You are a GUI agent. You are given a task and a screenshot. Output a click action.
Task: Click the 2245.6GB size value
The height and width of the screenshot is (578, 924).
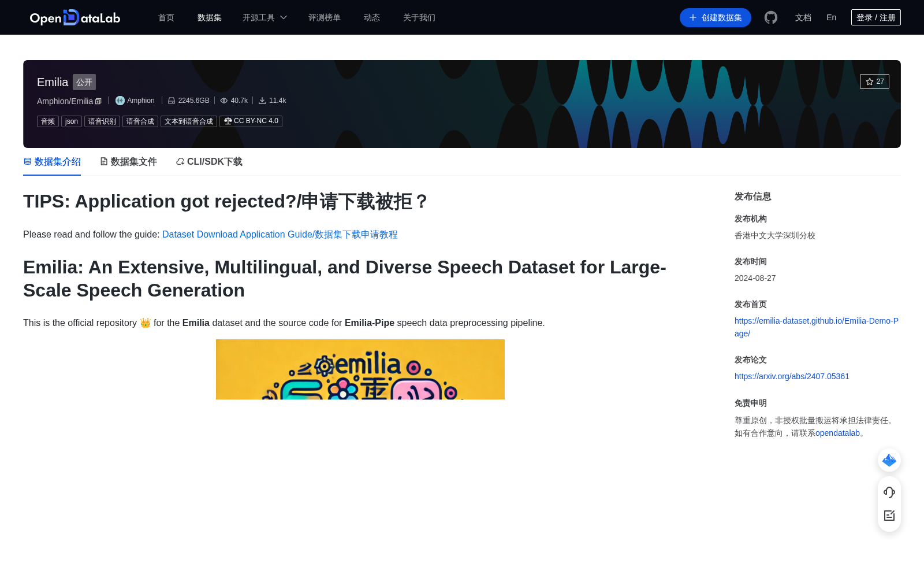[x=194, y=101]
